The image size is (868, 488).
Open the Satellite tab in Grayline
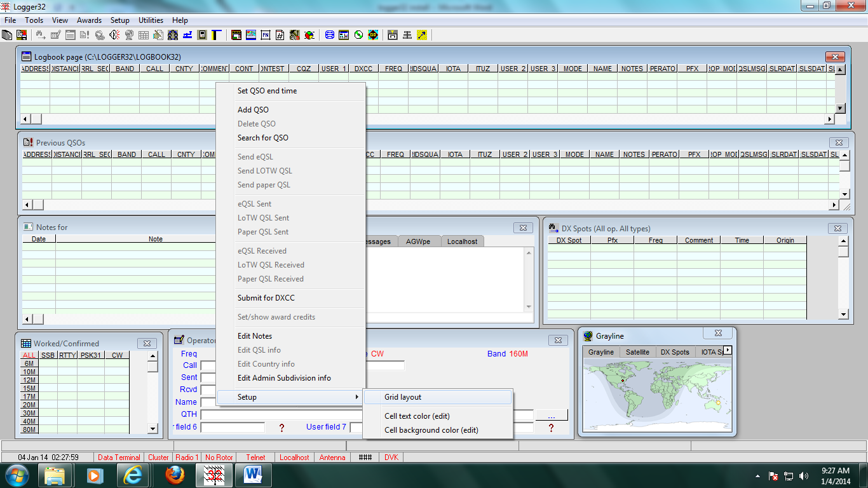637,352
